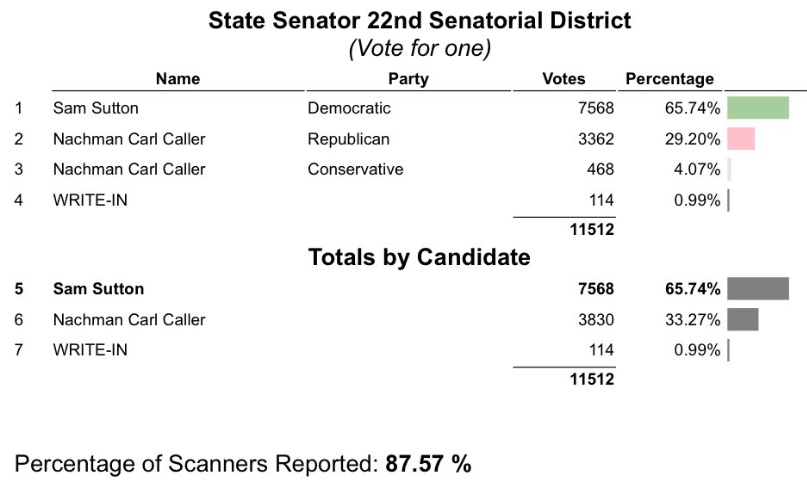The height and width of the screenshot is (482, 807).
Task: Click the Vote for one subtitle
Action: pos(419,48)
